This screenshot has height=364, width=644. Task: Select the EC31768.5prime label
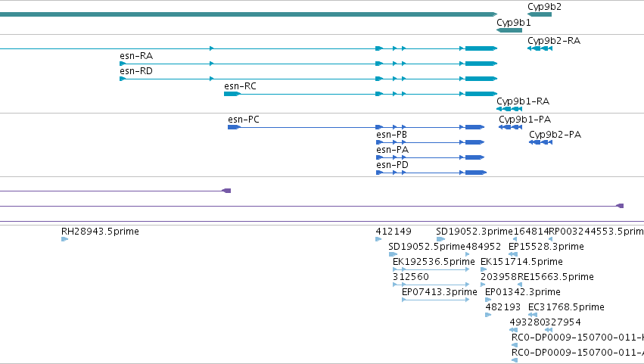[566, 307]
